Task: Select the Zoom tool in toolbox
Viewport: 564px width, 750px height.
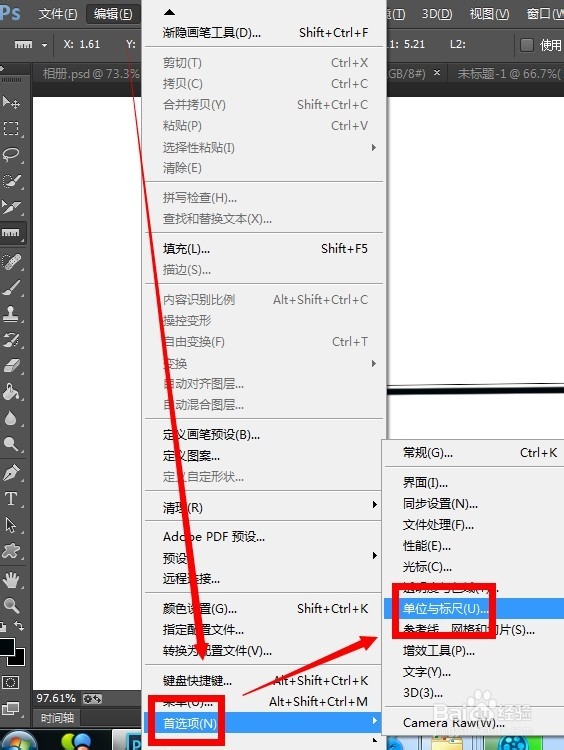Action: coord(11,606)
